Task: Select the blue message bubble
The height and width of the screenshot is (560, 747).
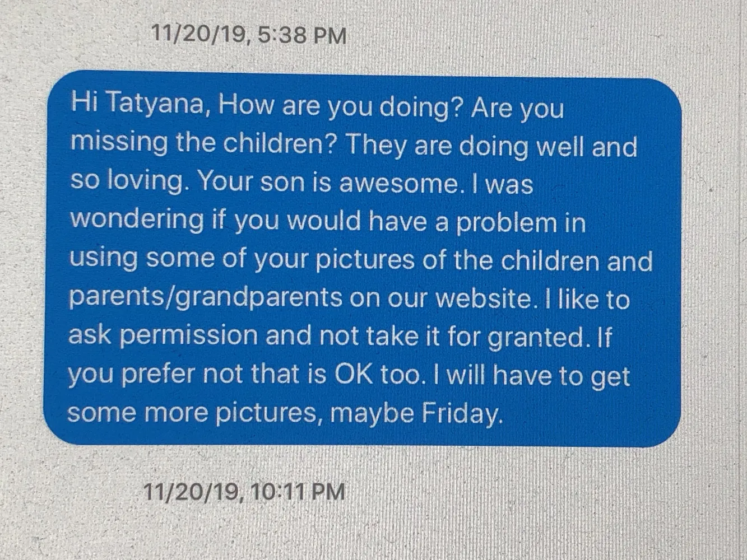Action: tap(363, 259)
